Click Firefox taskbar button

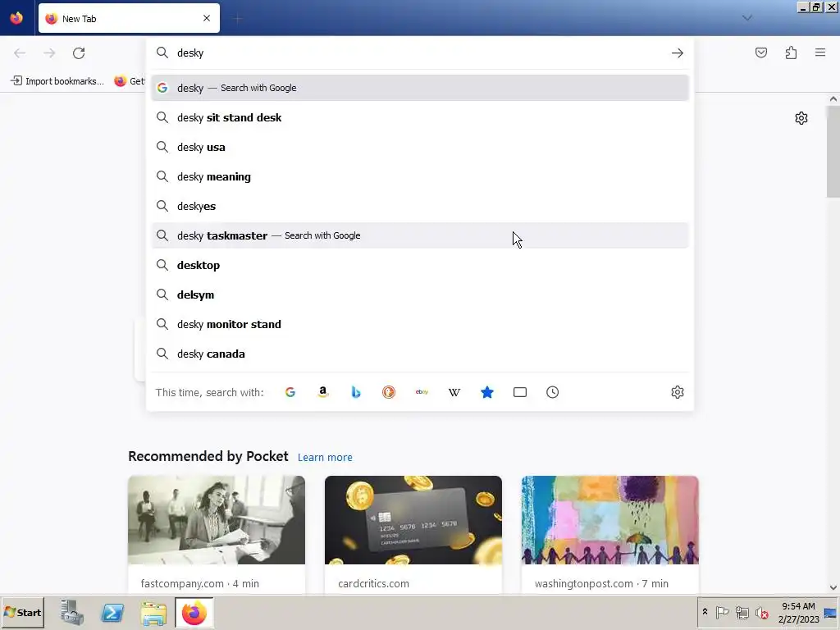click(x=194, y=612)
